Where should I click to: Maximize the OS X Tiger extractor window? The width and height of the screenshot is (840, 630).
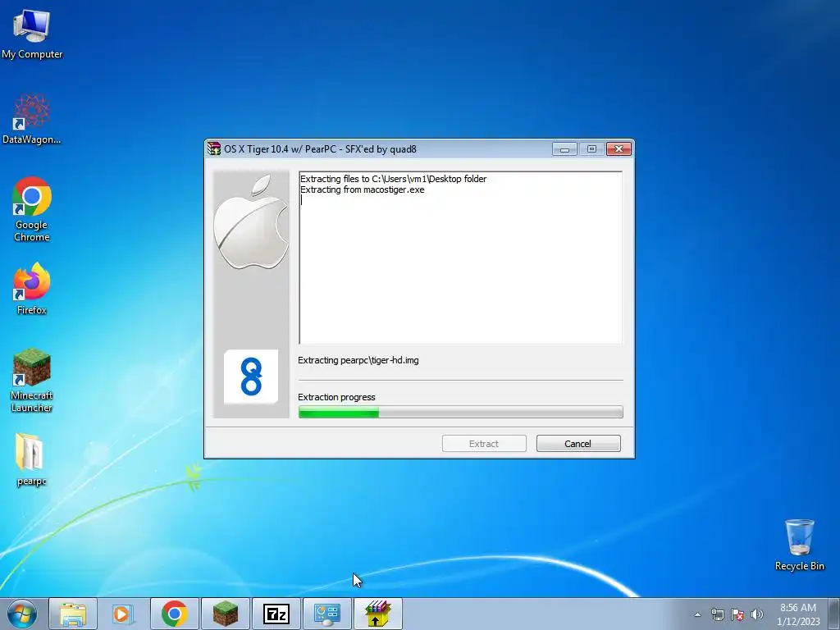click(x=591, y=149)
